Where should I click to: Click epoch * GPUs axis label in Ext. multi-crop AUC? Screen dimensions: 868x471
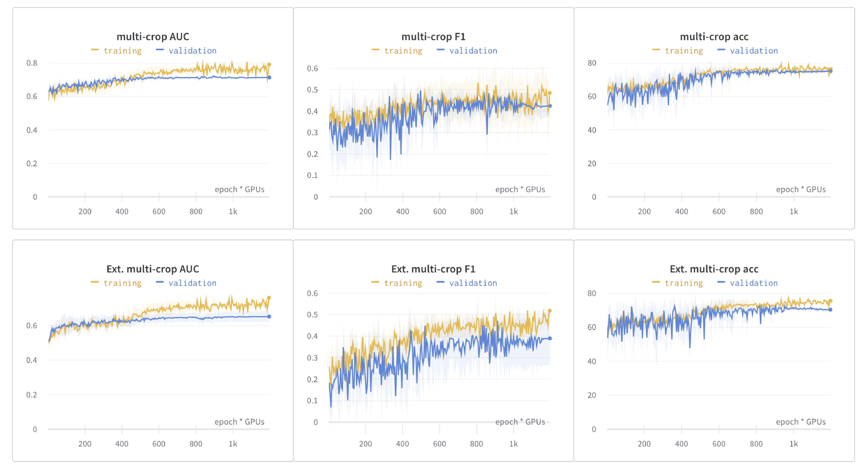coord(240,422)
